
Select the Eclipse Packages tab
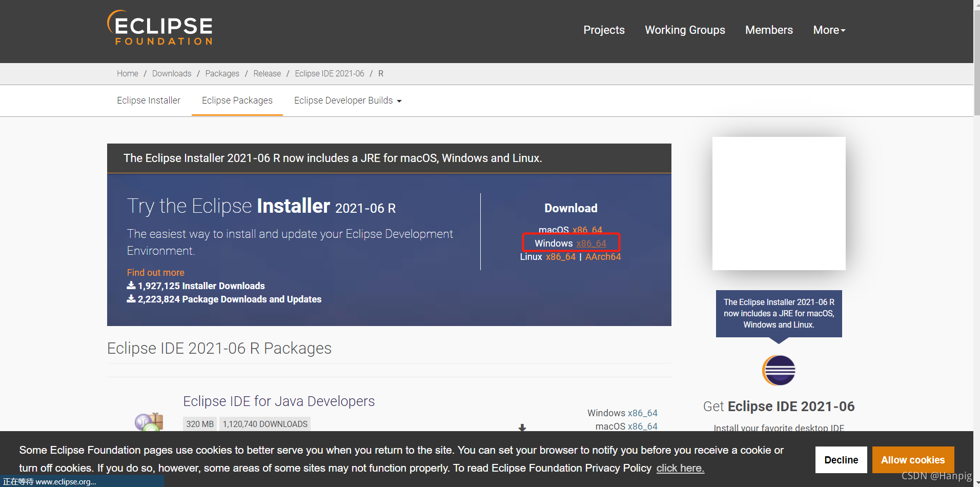237,100
